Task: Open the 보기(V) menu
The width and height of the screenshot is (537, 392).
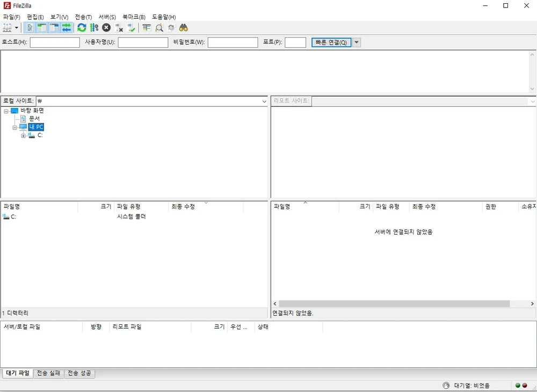Action: pos(59,17)
